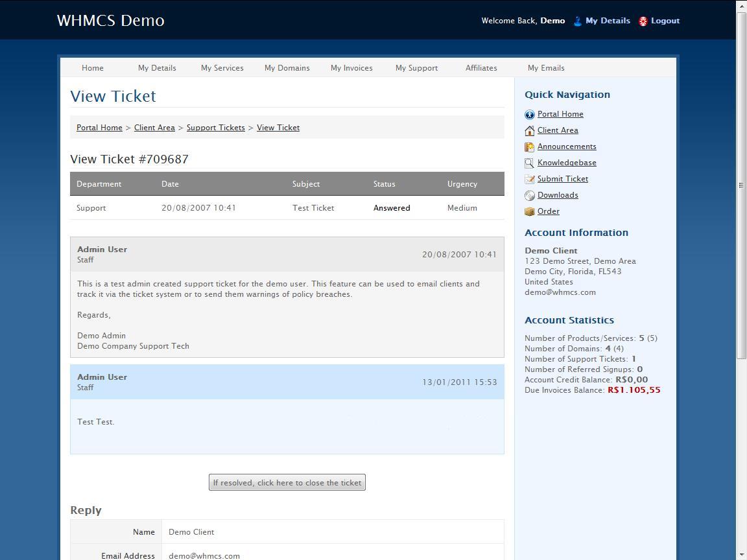Click the Portal Home breadcrumb link
The height and width of the screenshot is (560, 747).
pos(99,128)
